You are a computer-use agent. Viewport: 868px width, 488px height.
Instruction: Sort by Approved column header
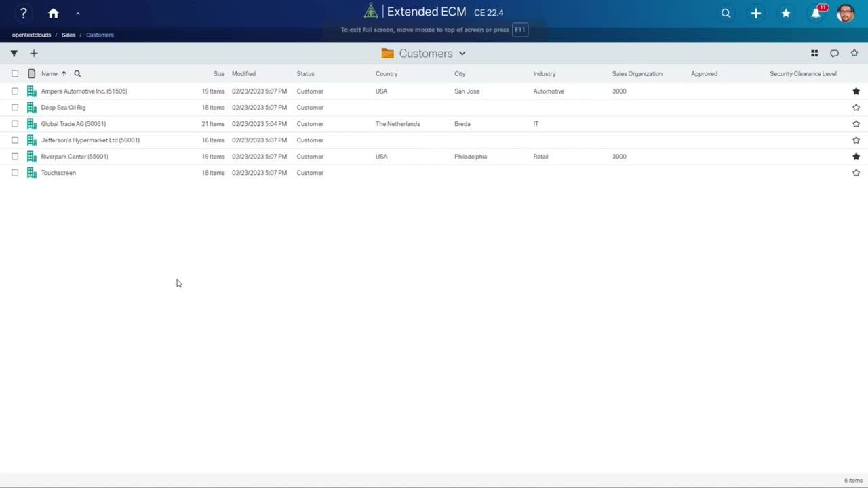tap(704, 74)
